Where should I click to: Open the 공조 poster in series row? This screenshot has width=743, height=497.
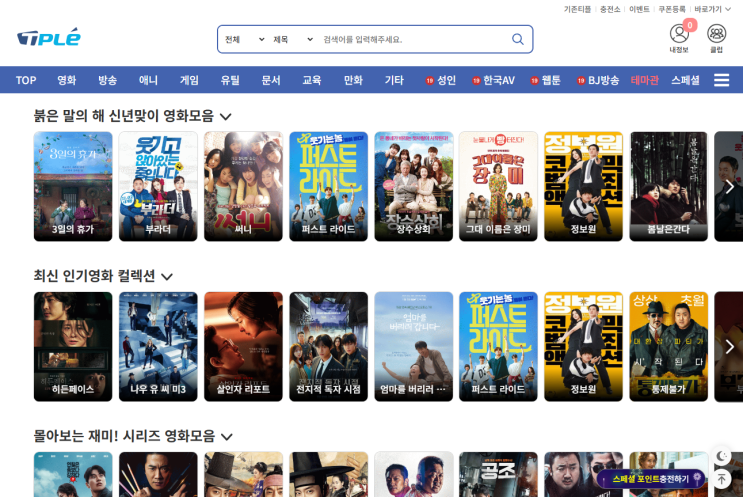pos(498,474)
